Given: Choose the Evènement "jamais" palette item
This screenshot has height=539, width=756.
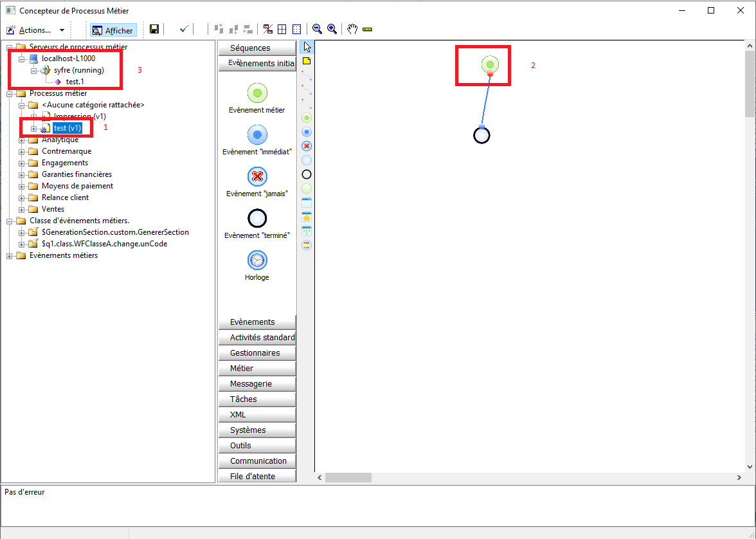Looking at the screenshot, I should 257,183.
